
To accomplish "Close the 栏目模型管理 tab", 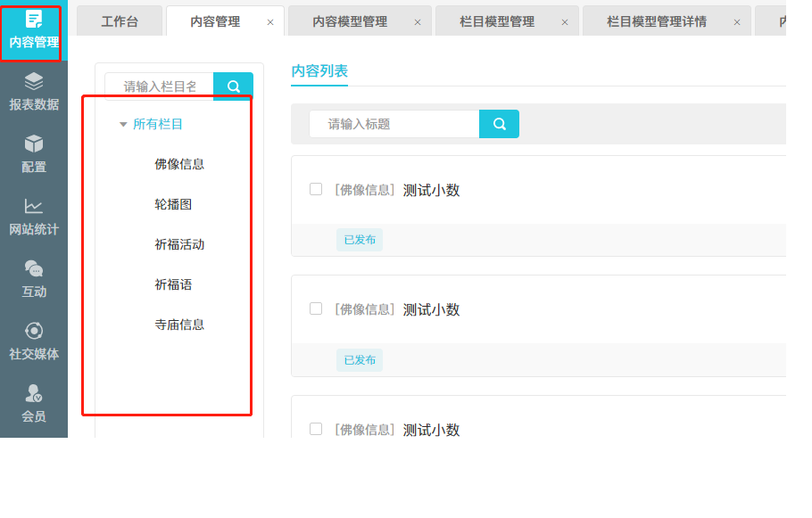I will (565, 22).
